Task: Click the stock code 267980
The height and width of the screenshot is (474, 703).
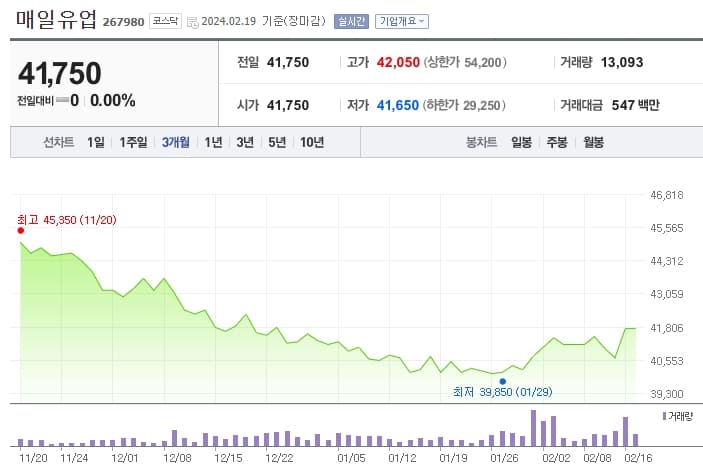Action: [123, 22]
